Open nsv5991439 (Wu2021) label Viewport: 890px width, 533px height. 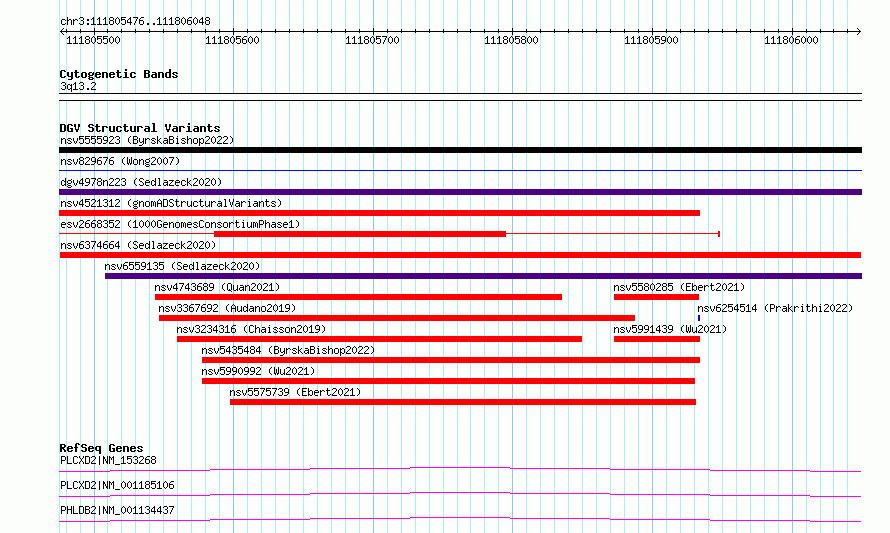pos(670,329)
